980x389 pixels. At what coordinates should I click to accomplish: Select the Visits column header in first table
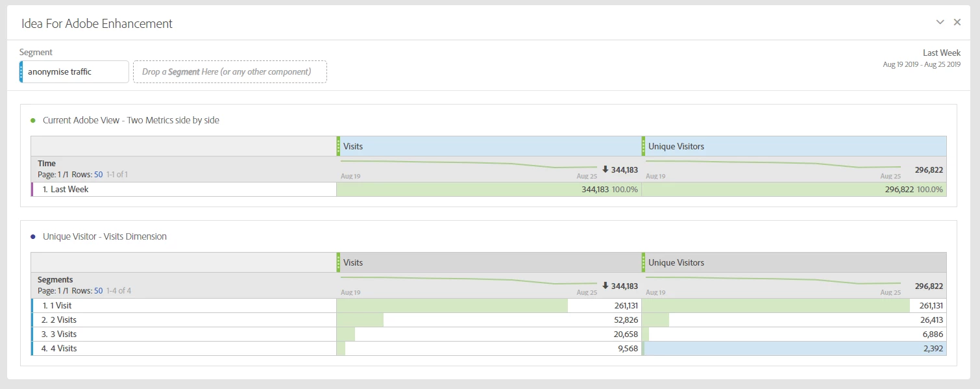tap(489, 146)
